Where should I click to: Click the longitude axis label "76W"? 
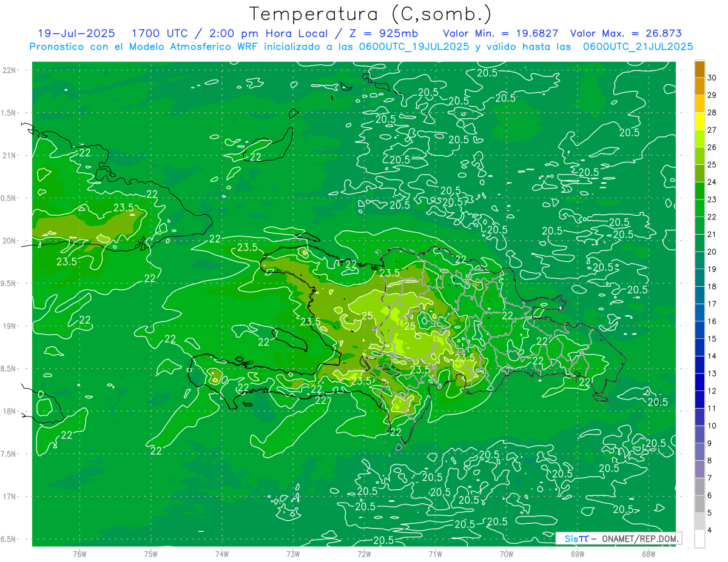click(79, 553)
